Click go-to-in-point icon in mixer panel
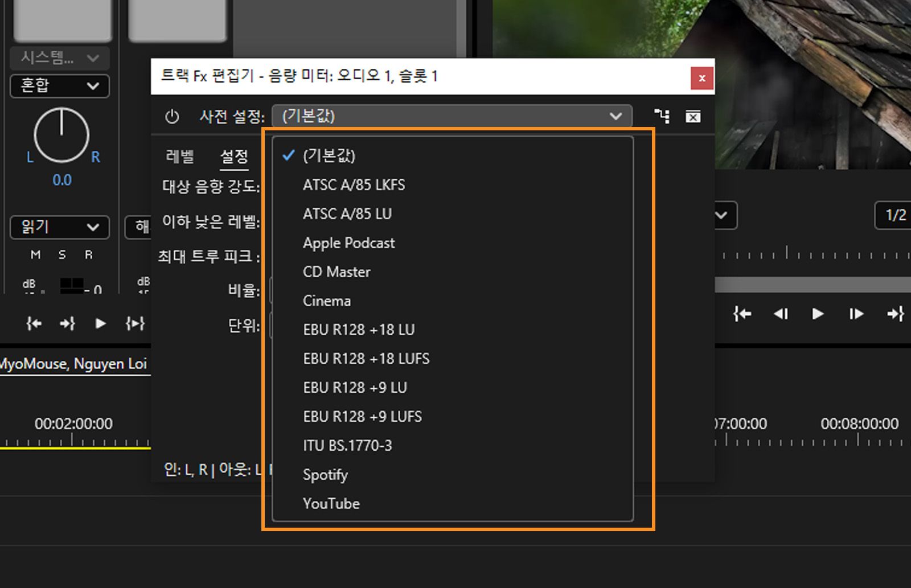 [x=34, y=323]
